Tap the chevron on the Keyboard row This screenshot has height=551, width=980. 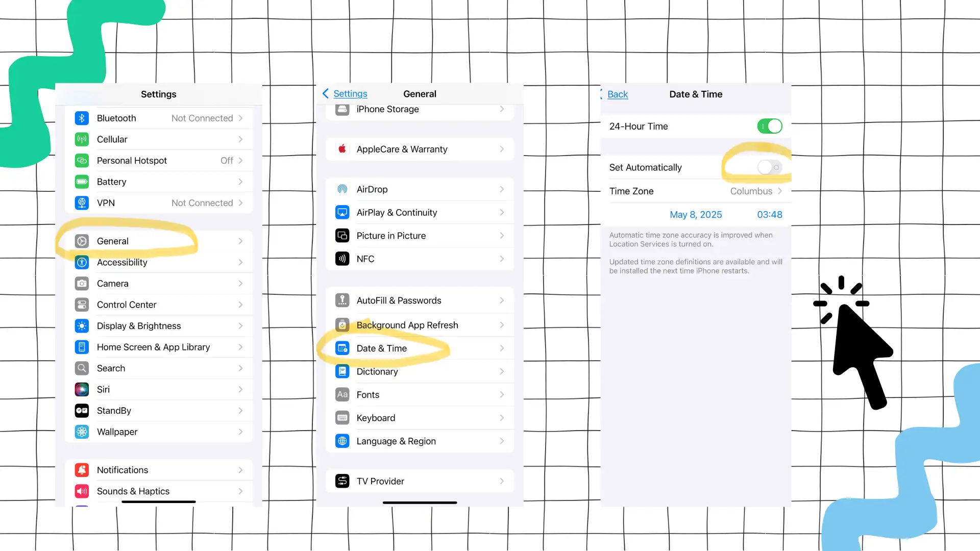(502, 418)
